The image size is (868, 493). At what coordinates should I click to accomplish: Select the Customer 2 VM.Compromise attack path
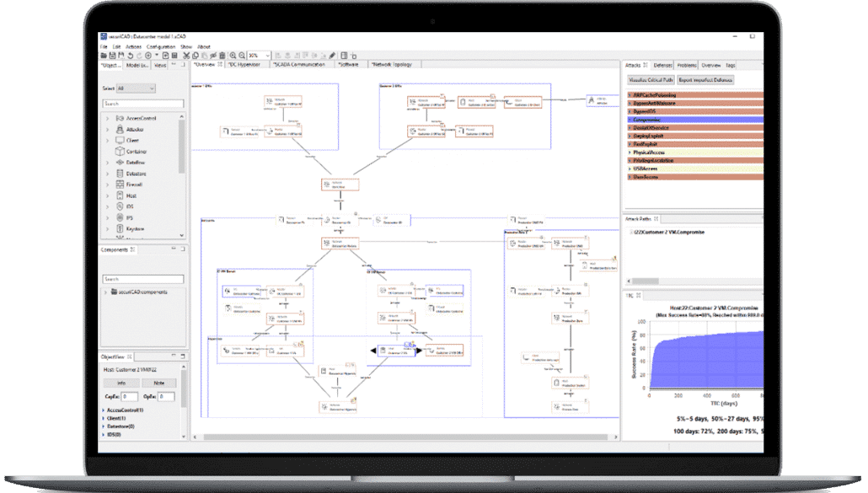click(x=669, y=233)
